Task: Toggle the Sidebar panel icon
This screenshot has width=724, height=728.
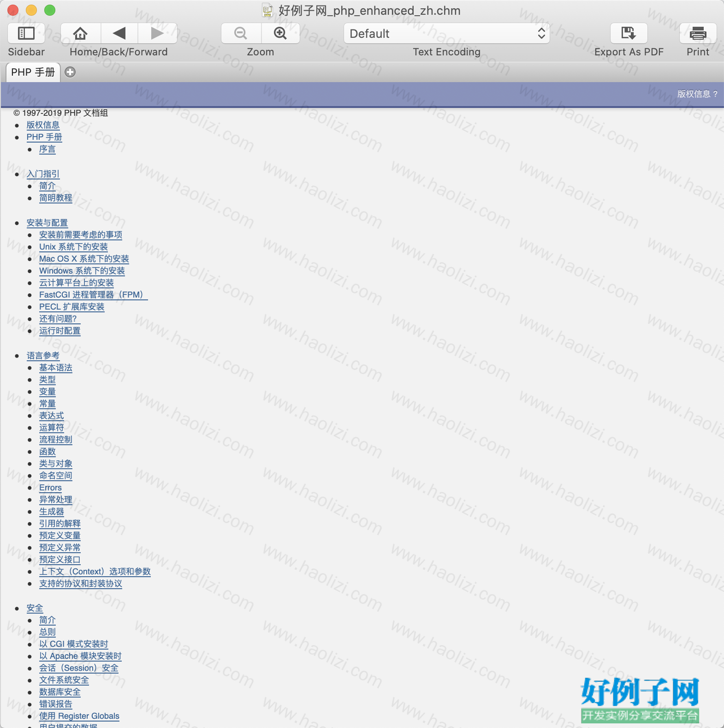Action: 26,33
